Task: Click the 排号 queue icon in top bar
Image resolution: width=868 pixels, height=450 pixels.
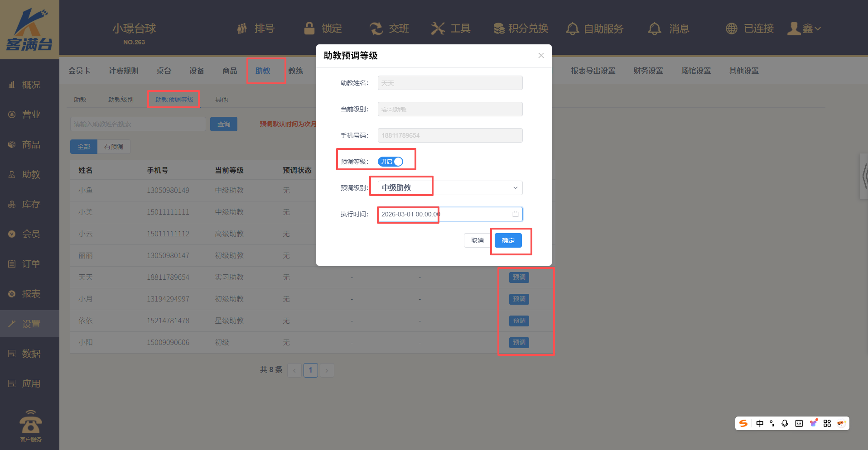Action: coord(242,29)
